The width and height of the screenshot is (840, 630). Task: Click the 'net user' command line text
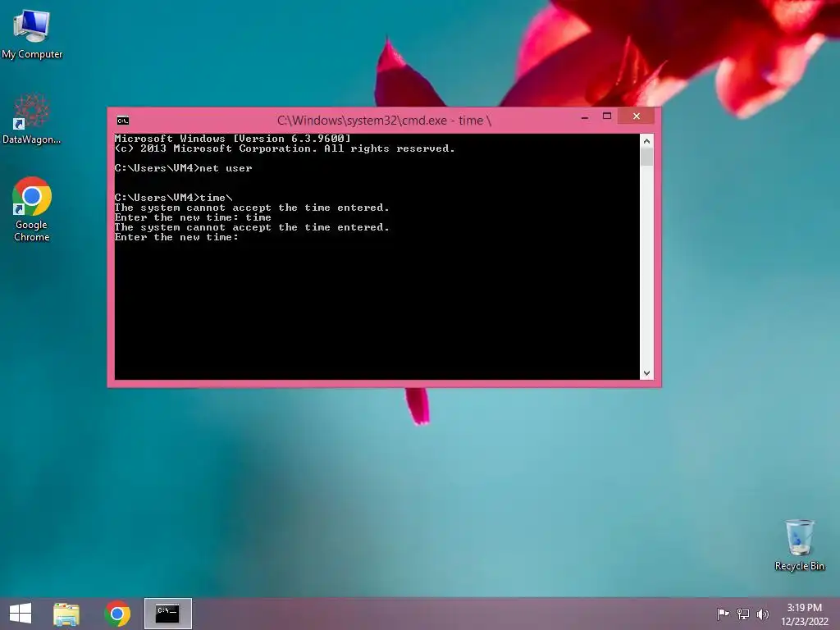226,168
